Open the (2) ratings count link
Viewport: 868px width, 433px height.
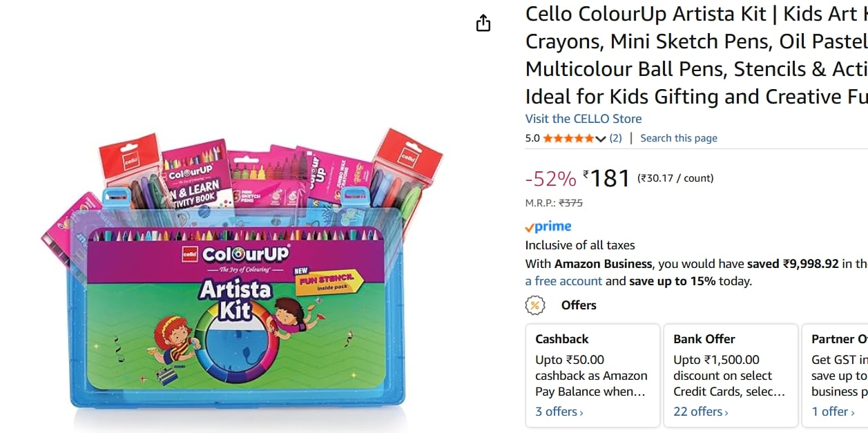(x=615, y=138)
